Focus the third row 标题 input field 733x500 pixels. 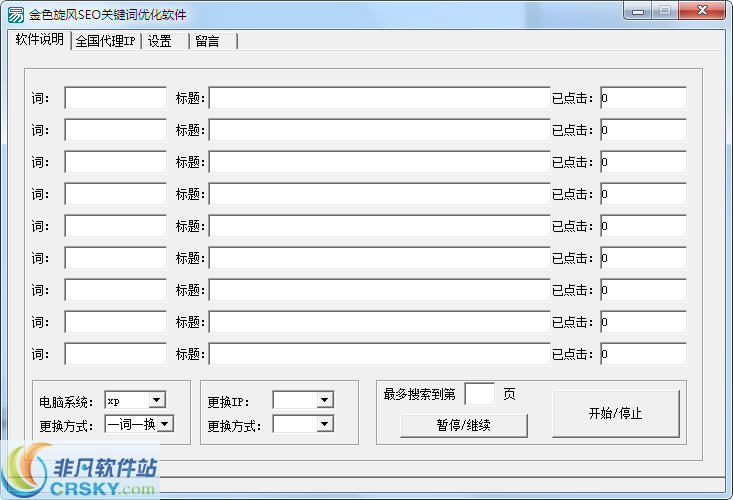coord(379,162)
